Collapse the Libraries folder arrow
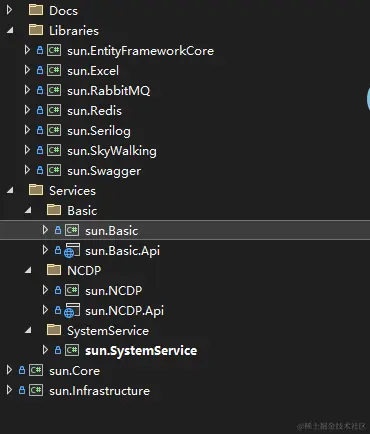The width and height of the screenshot is (370, 434). (10, 30)
